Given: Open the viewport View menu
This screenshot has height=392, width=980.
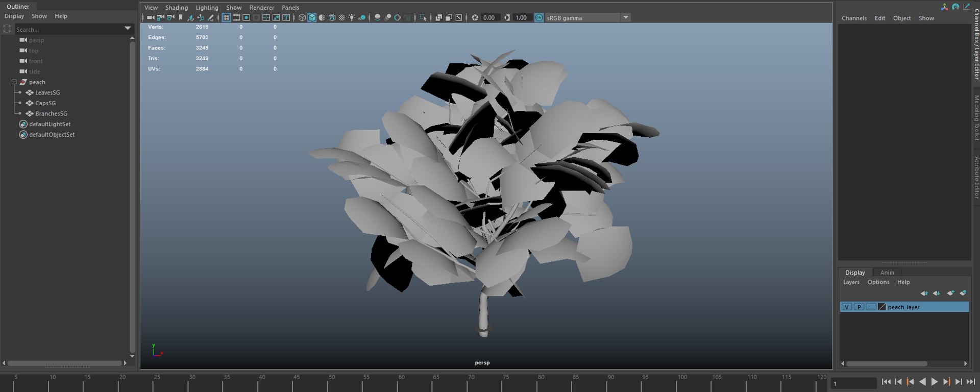Looking at the screenshot, I should pyautogui.click(x=151, y=8).
